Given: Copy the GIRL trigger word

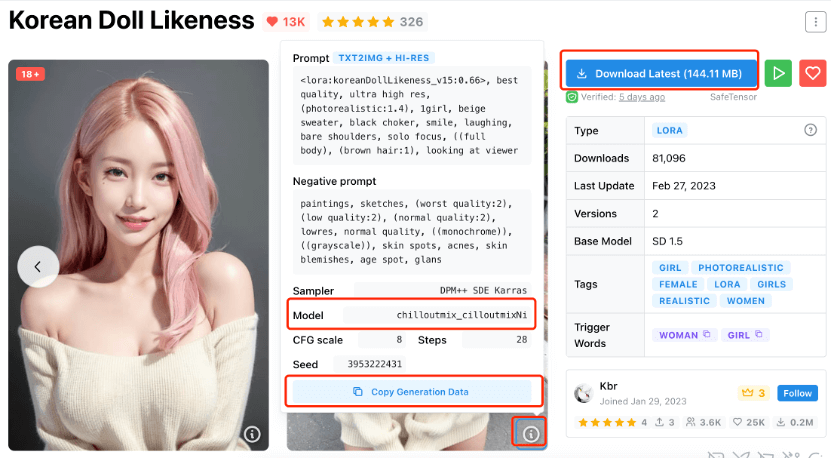Looking at the screenshot, I should point(745,335).
